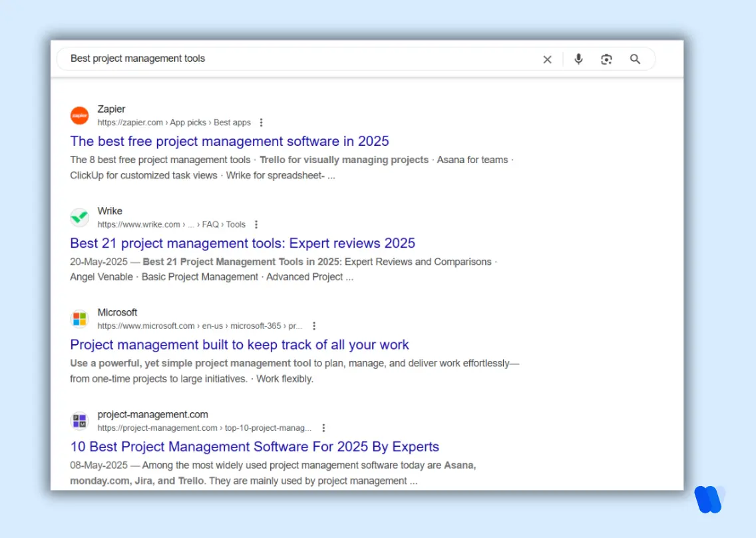Open the three-dot menu on the Wrike result
The width and height of the screenshot is (756, 538).
coord(256,224)
